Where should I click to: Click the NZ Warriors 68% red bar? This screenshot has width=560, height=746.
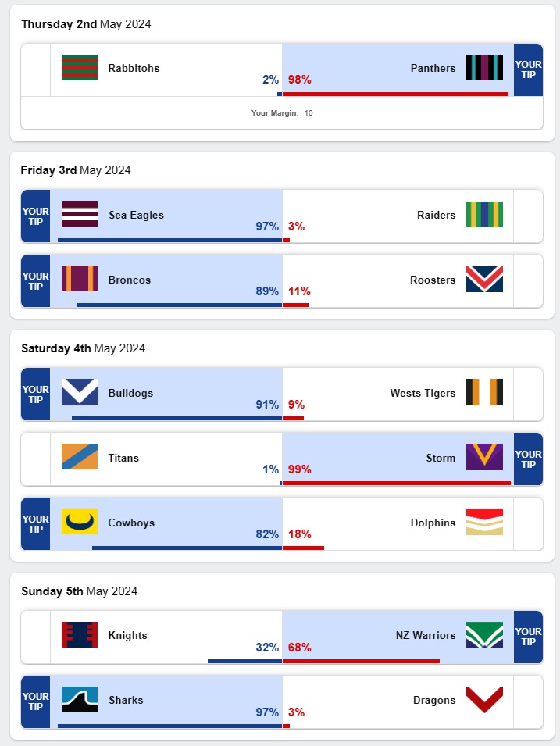pyautogui.click(x=361, y=661)
